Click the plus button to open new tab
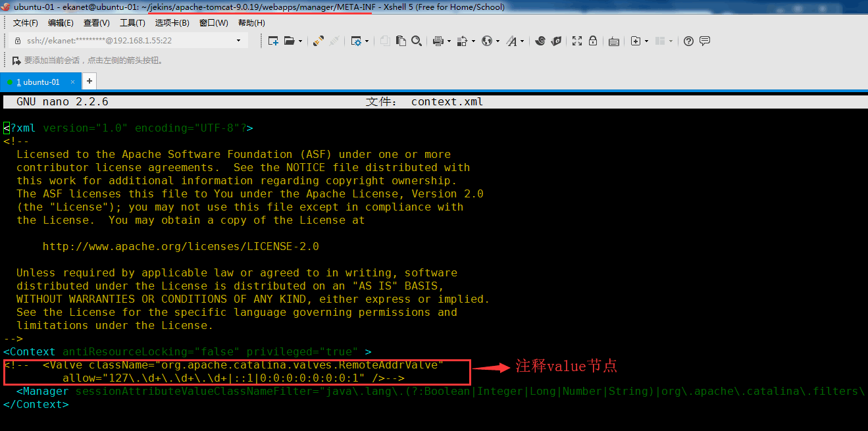The height and width of the screenshot is (431, 868). 89,82
